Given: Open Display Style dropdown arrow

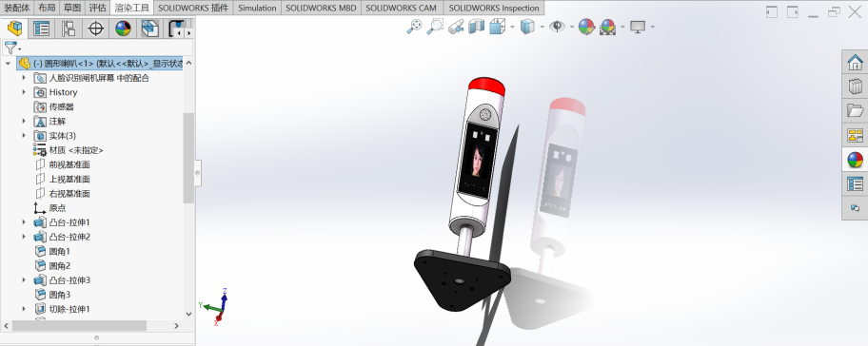Looking at the screenshot, I should pyautogui.click(x=542, y=27).
